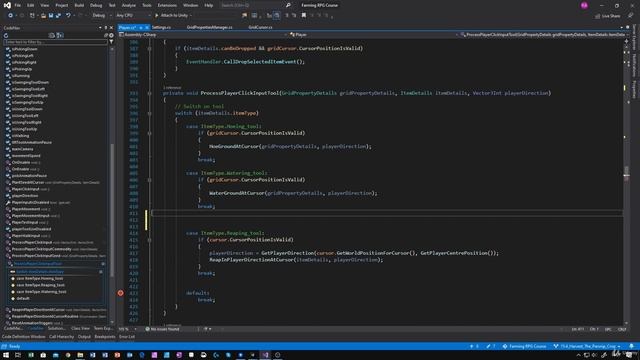Open the Breakpoints window tab
640x360 pixels.
click(x=105, y=337)
